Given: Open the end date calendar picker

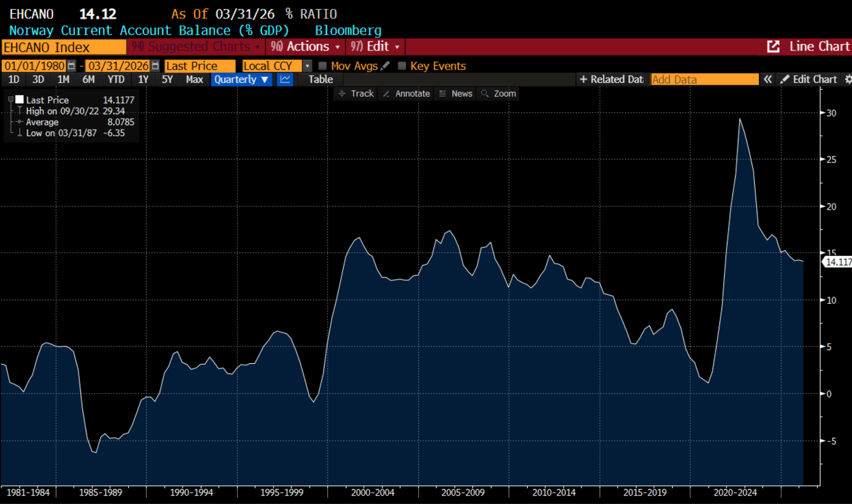Looking at the screenshot, I should (x=155, y=66).
